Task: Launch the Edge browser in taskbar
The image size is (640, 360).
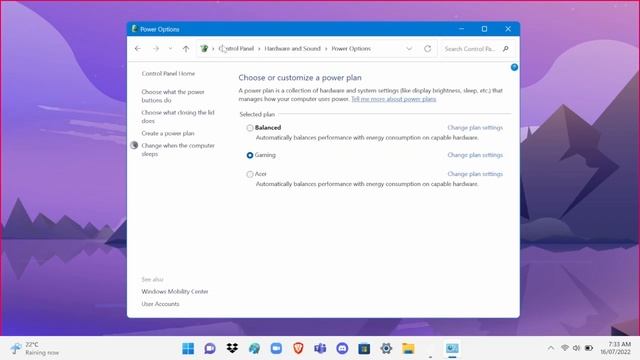Action: pyautogui.click(x=254, y=349)
